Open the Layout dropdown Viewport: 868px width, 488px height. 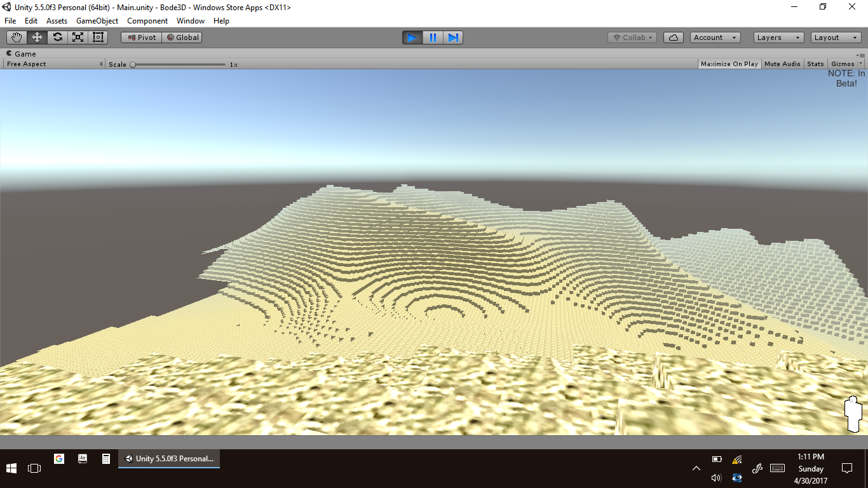click(836, 37)
